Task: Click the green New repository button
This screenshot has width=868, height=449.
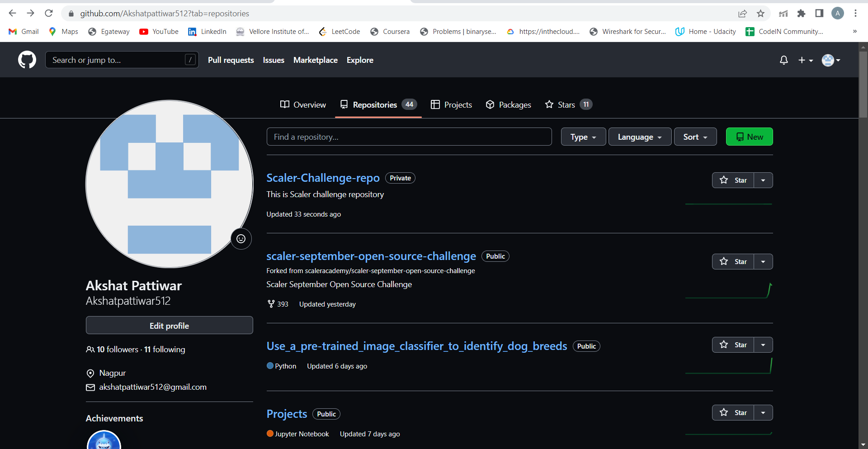Action: point(749,137)
